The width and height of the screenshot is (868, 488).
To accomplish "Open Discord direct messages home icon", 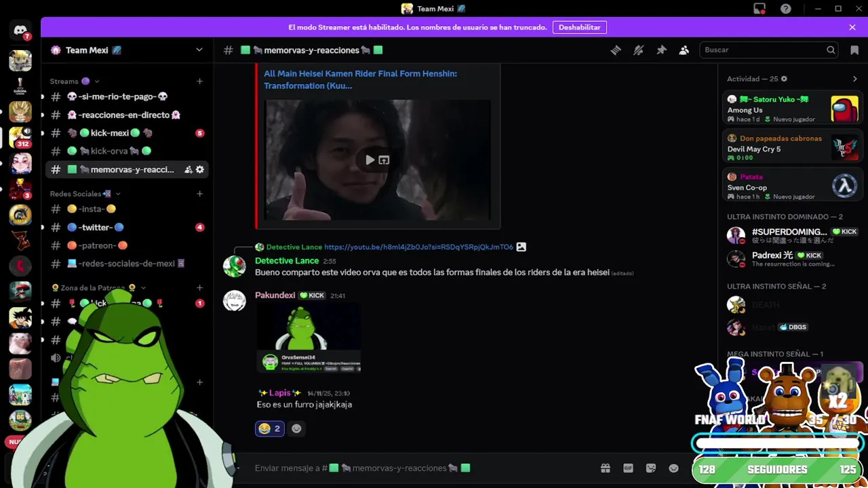I will click(x=20, y=30).
